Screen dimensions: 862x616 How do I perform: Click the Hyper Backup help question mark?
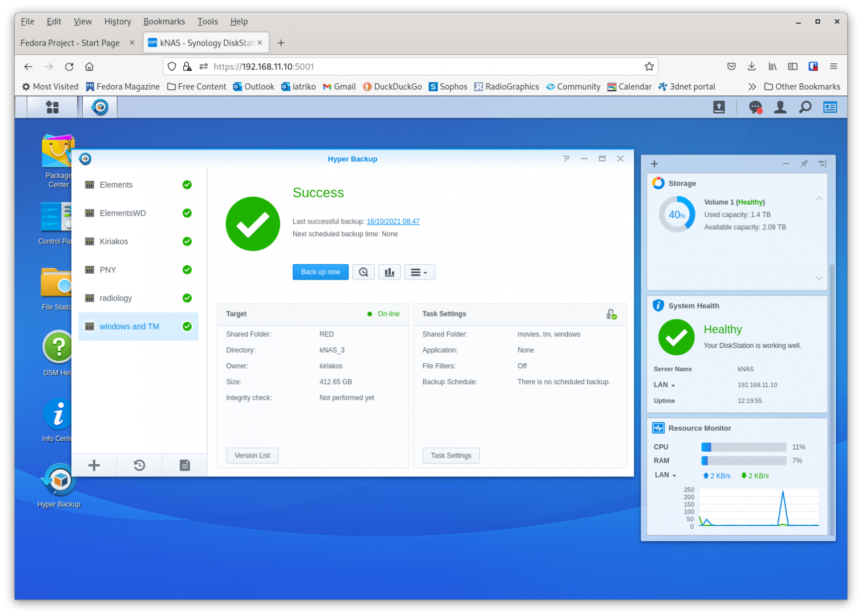[x=566, y=159]
